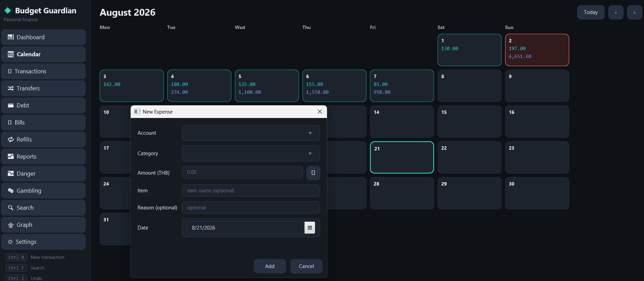
Task: Click the Budget Guardian diamond logo
Action: (8, 11)
